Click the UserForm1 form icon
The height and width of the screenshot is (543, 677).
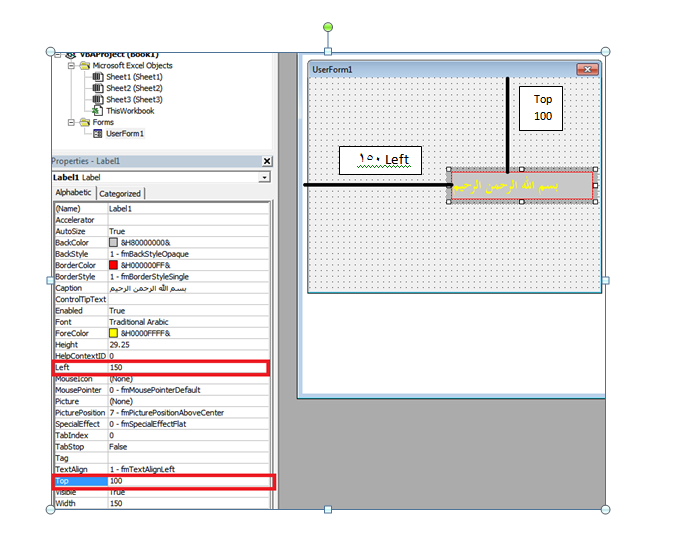[x=98, y=134]
